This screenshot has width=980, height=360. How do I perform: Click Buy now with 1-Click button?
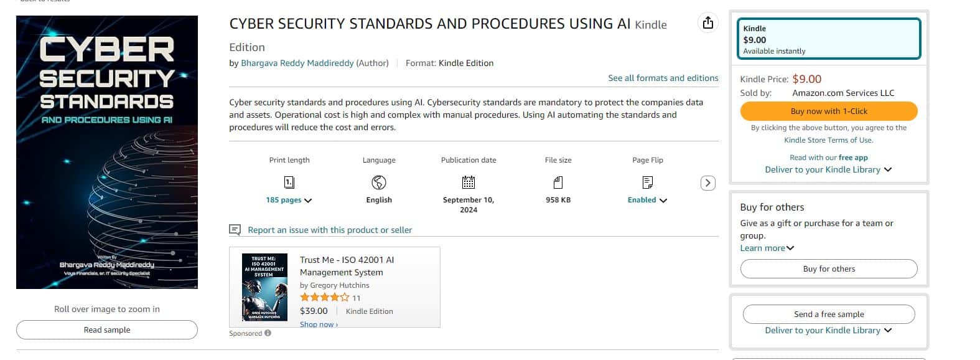[829, 111]
